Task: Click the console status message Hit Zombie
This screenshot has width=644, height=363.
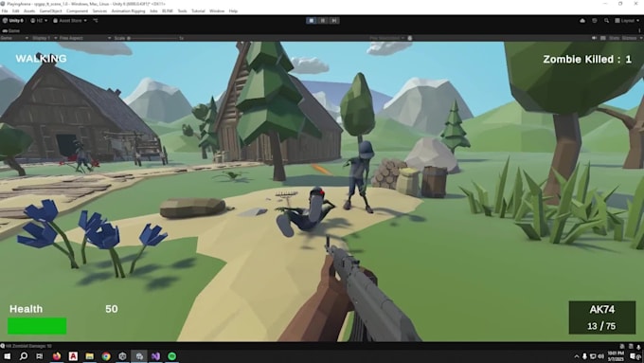Action: [x=28, y=346]
